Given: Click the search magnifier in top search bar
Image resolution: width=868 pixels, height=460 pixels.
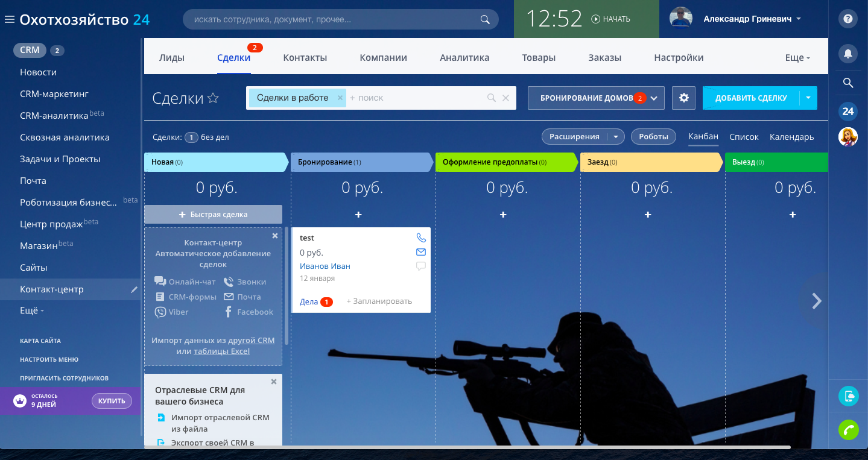Looking at the screenshot, I should point(485,19).
